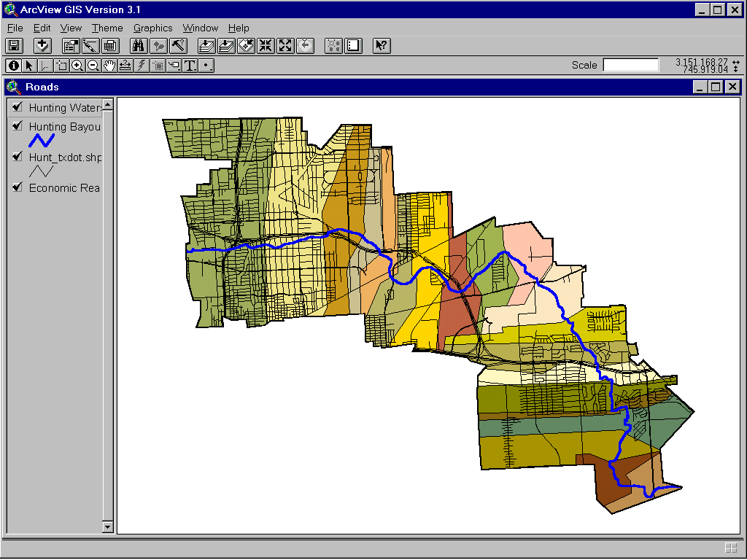Click the Hunting Bayou blue line symbol
This screenshot has height=560, width=747.
(x=42, y=140)
